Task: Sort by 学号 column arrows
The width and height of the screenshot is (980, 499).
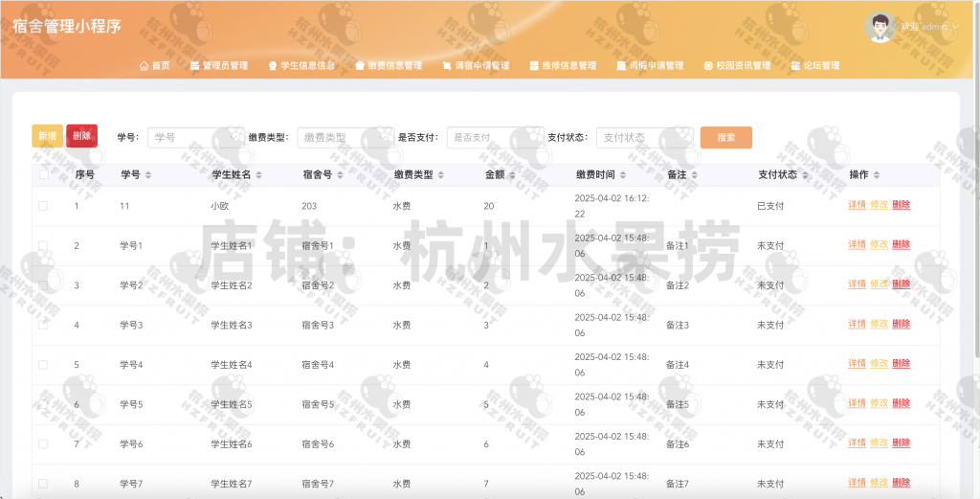Action: 148,175
